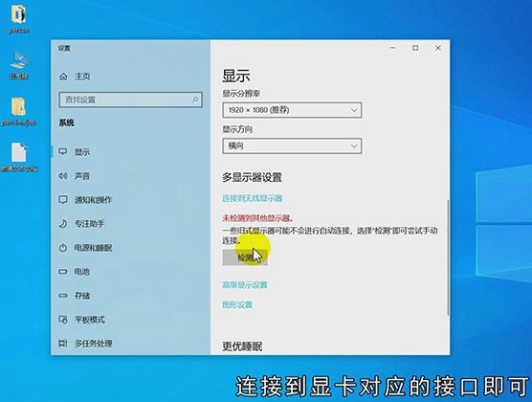Click the settings window vertical scrollbar

[448, 257]
